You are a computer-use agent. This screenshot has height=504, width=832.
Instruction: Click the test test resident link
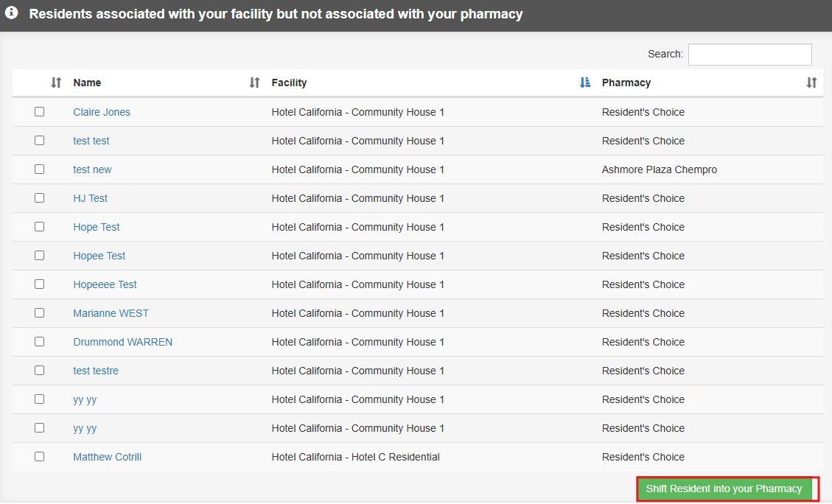[x=91, y=140]
